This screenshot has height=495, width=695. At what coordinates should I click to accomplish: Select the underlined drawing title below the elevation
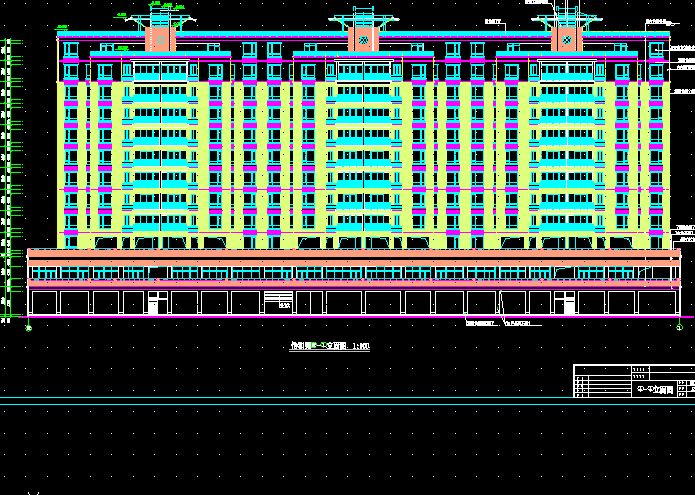(x=329, y=346)
